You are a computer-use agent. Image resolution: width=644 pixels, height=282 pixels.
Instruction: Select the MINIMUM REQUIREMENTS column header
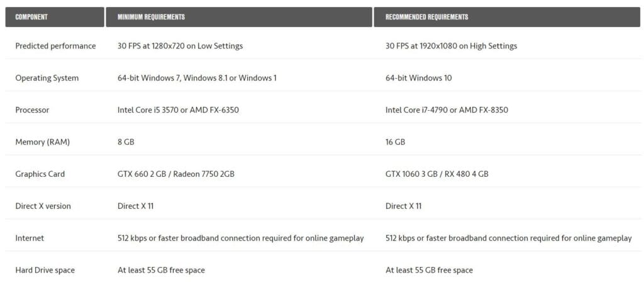238,17
